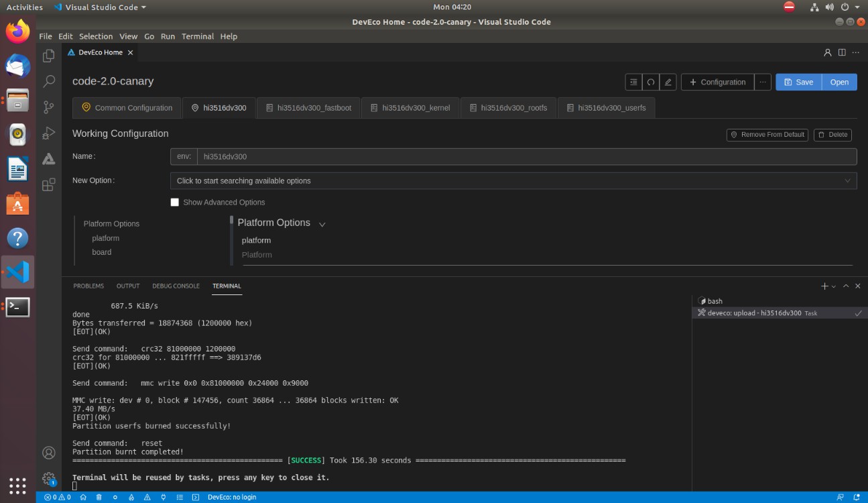Open the DevEco extension view in the activity bar

point(48,159)
